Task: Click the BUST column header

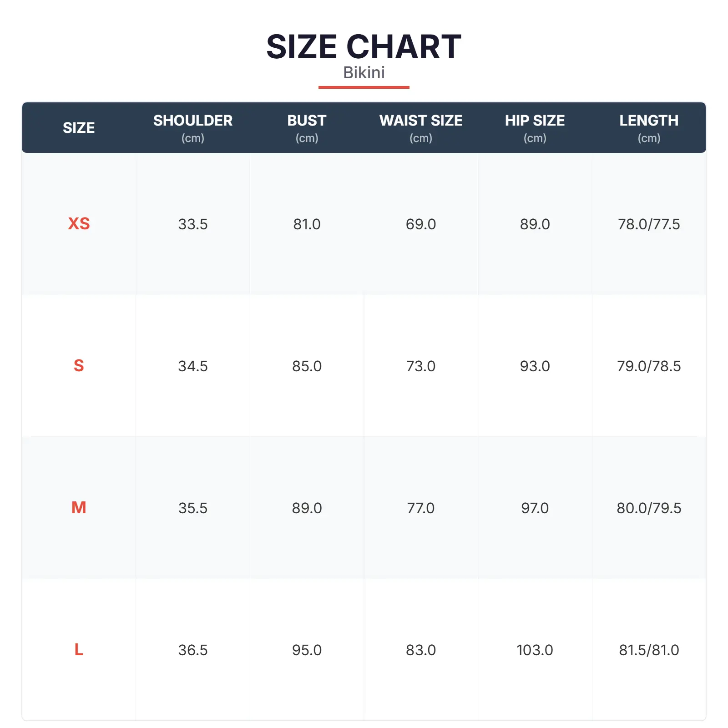Action: [307, 121]
